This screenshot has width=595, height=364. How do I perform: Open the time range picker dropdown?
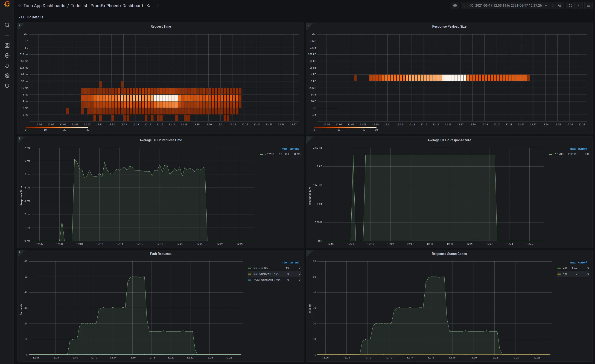508,6
